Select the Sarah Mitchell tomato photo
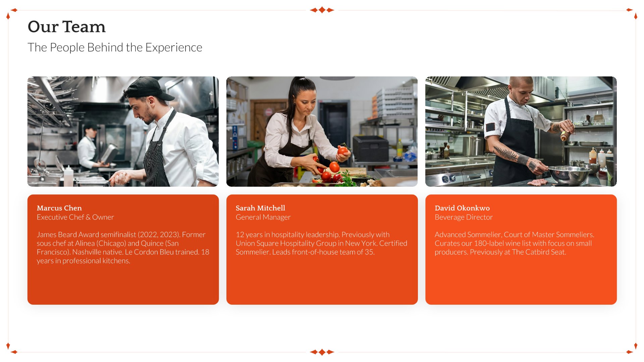Image resolution: width=644 pixels, height=362 pixels. 322,131
